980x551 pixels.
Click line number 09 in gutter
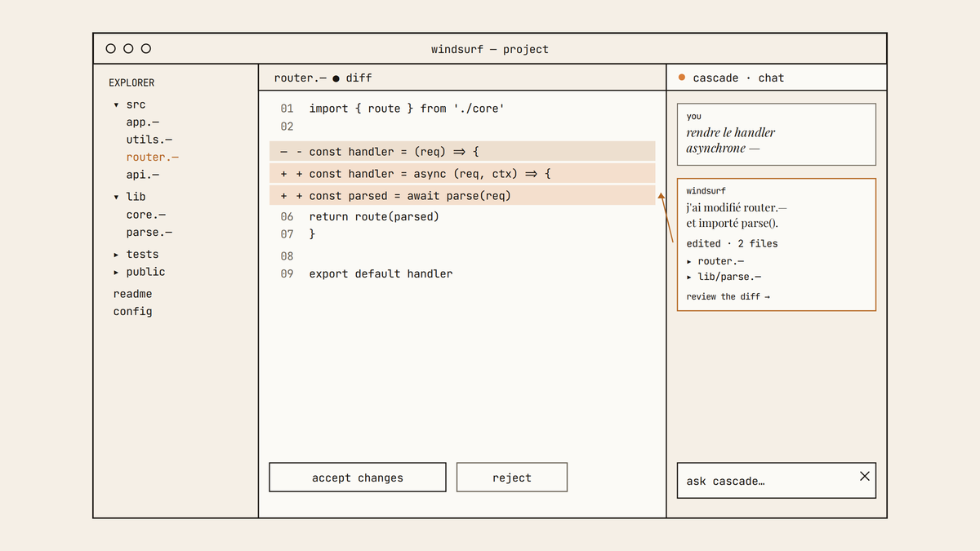click(x=287, y=274)
